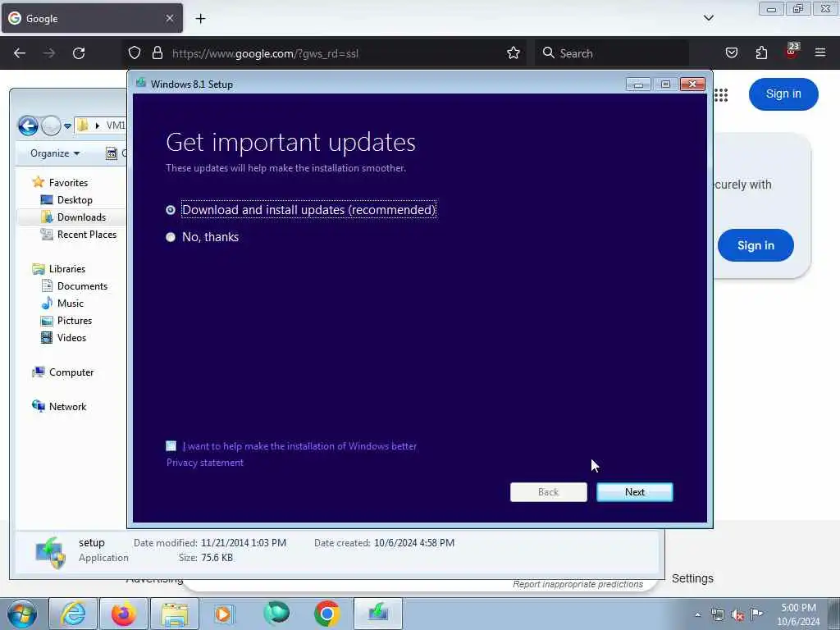This screenshot has height=630, width=840.
Task: Select the Google browser tab
Action: tap(92, 18)
